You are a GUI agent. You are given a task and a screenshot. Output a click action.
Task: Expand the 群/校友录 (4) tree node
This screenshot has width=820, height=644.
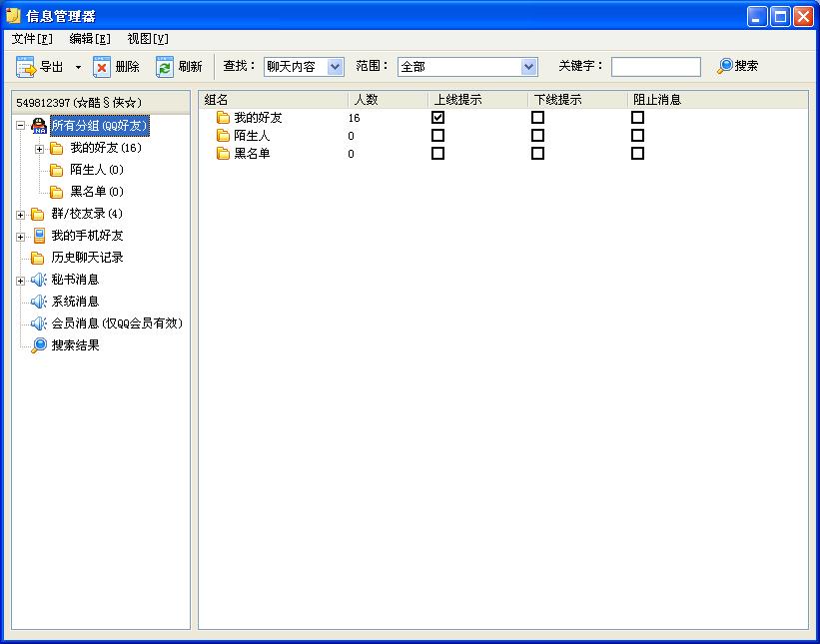(20, 215)
